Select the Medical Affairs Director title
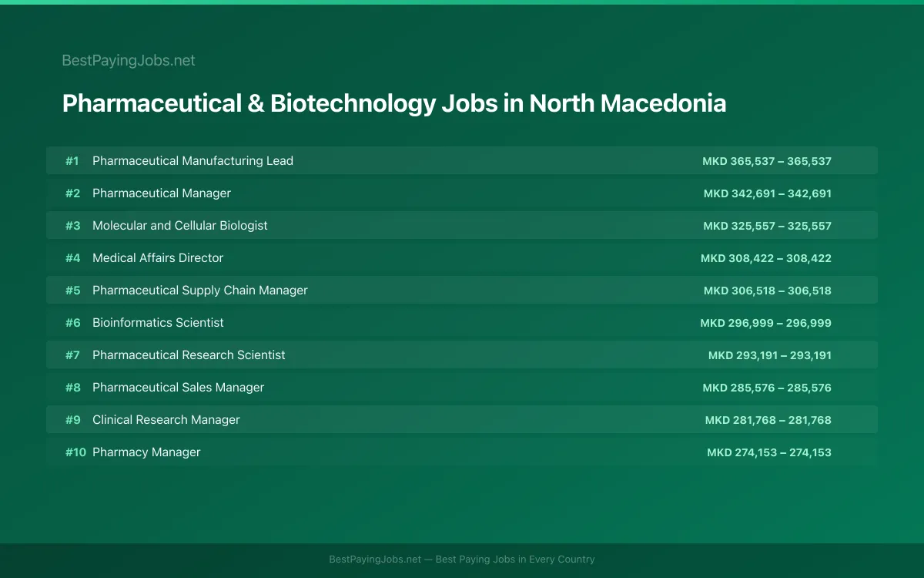 [x=158, y=258]
